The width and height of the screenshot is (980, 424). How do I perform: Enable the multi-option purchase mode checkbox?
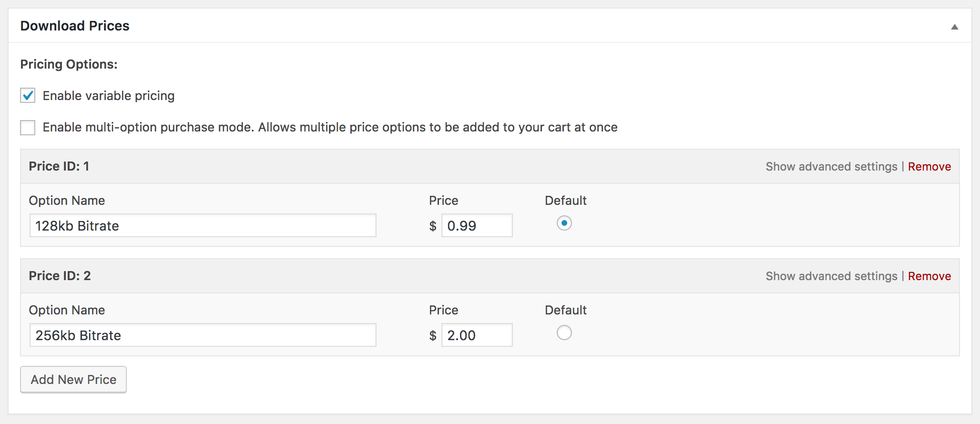pos(28,128)
